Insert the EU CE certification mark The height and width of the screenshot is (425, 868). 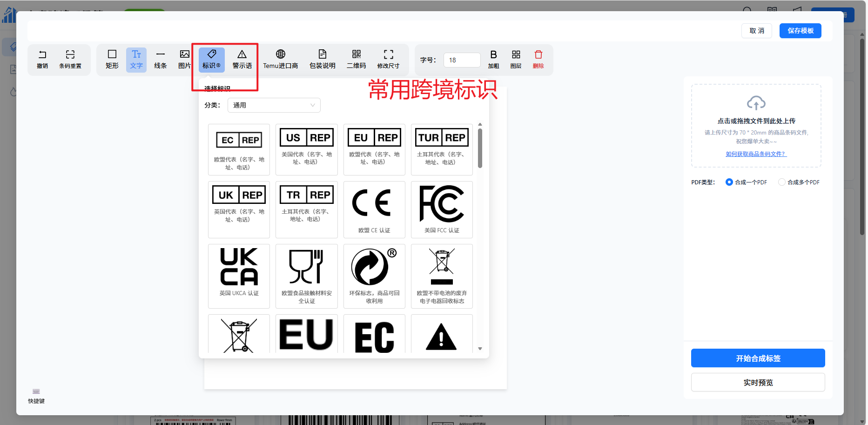(x=375, y=209)
